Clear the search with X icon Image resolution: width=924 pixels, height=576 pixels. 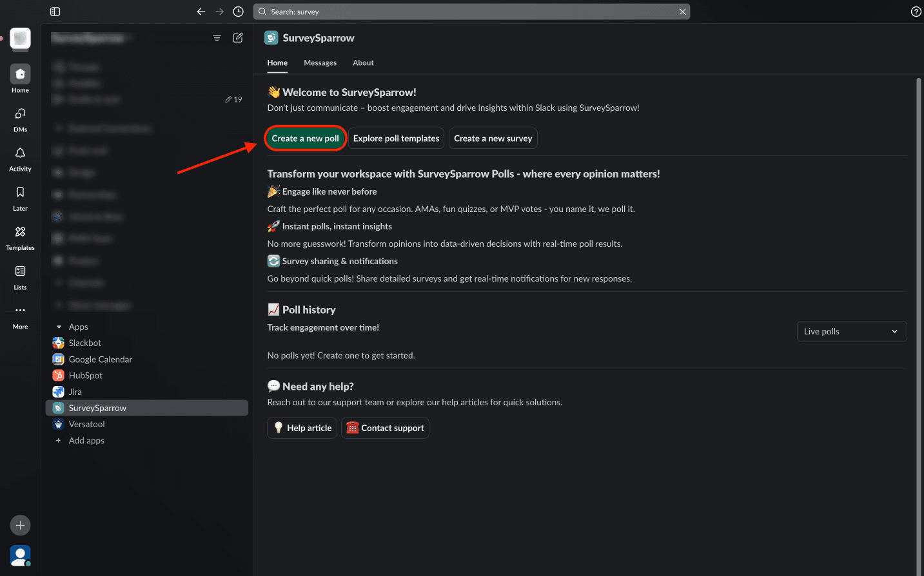pos(682,12)
